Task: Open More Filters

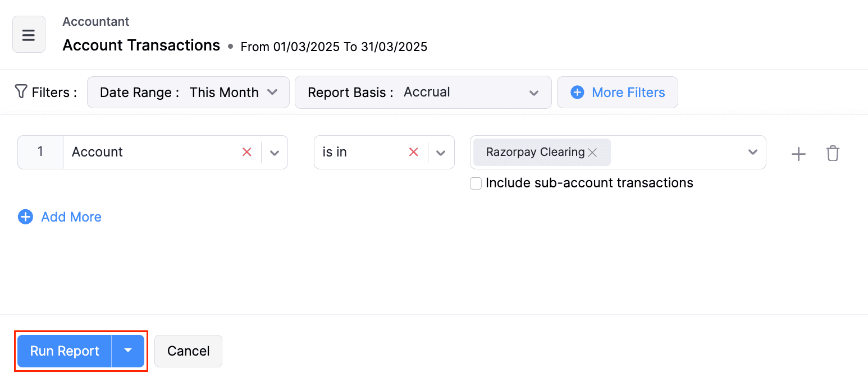Action: coord(628,92)
